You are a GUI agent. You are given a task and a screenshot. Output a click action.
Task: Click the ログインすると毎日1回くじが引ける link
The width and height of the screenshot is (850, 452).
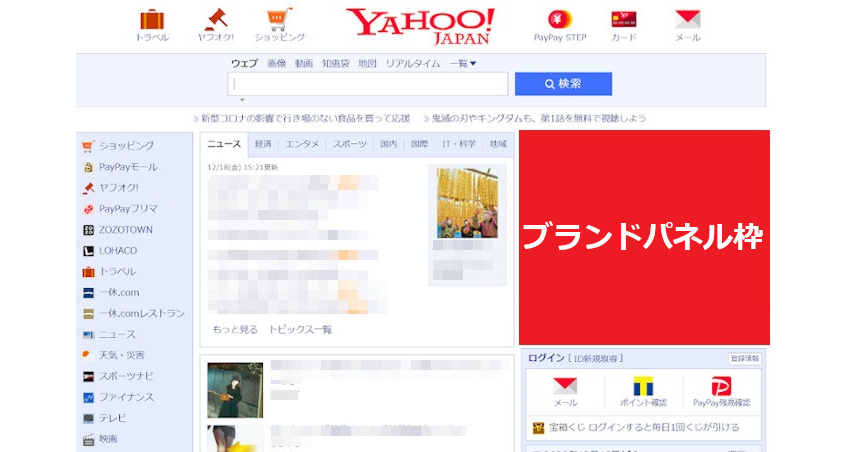click(664, 428)
